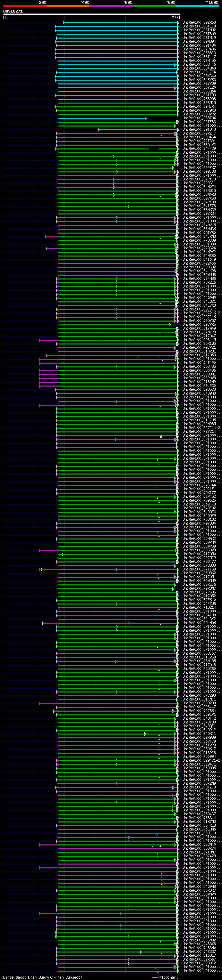The width and height of the screenshot is (222, 980).
Task: Select hit UniRef100_B9N394
Action: coord(199,41)
